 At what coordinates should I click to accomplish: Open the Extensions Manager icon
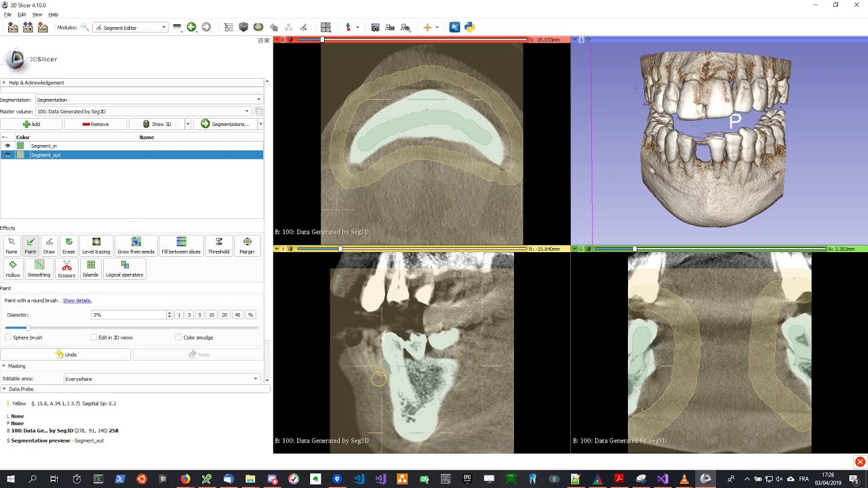pos(454,27)
